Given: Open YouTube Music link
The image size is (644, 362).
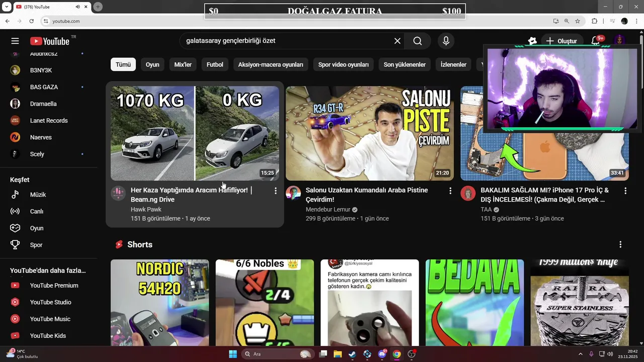Looking at the screenshot, I should pos(49,319).
